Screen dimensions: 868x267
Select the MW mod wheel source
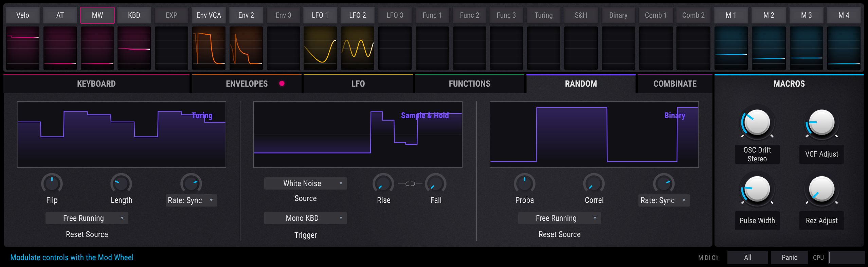(x=97, y=15)
